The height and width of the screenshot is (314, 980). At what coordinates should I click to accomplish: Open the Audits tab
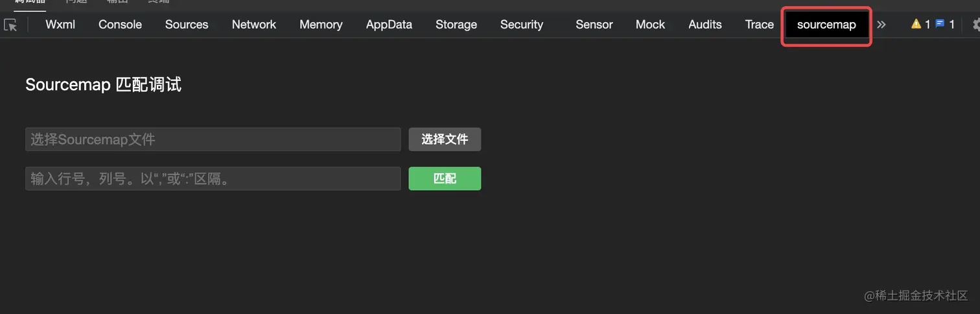coord(705,25)
